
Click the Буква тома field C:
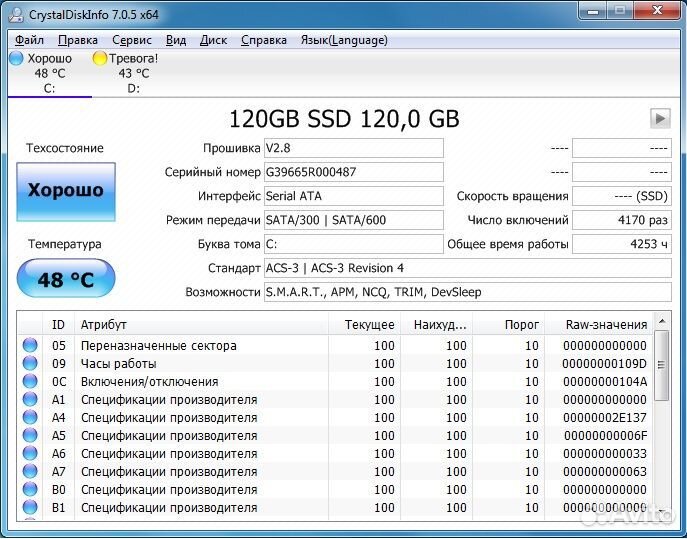coord(354,244)
